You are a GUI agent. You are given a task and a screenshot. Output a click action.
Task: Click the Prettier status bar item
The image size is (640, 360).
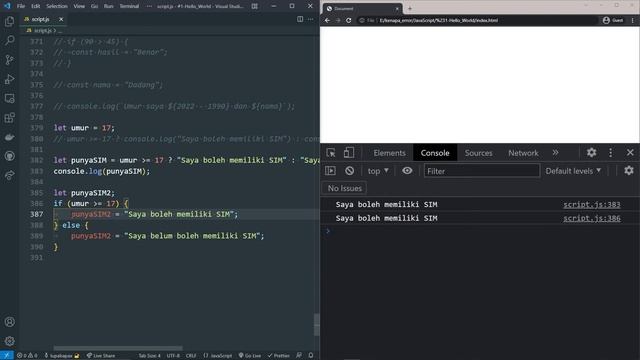[x=278, y=356]
